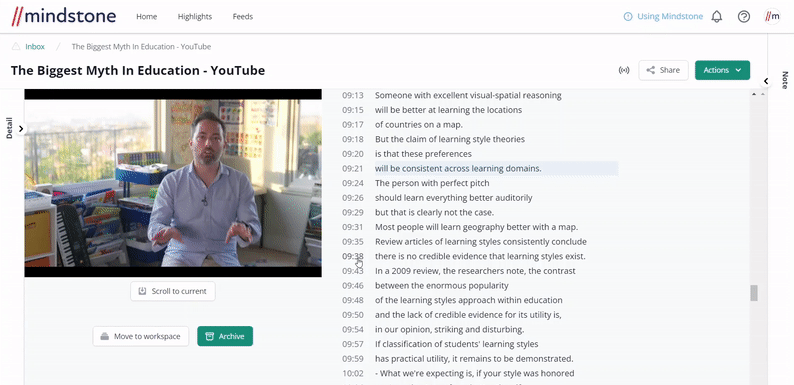794x385 pixels.
Task: Click the live broadcast signal icon
Action: point(624,70)
